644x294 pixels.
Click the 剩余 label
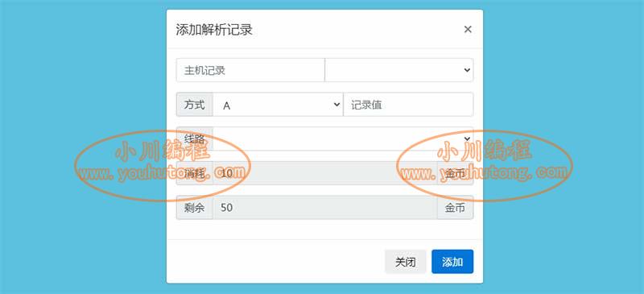195,208
